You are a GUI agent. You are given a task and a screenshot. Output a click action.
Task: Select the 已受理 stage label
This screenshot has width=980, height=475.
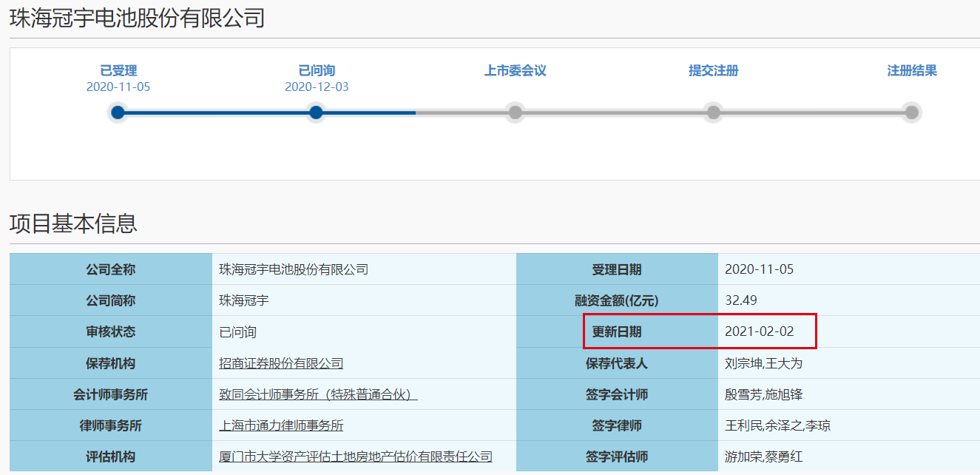pos(118,71)
